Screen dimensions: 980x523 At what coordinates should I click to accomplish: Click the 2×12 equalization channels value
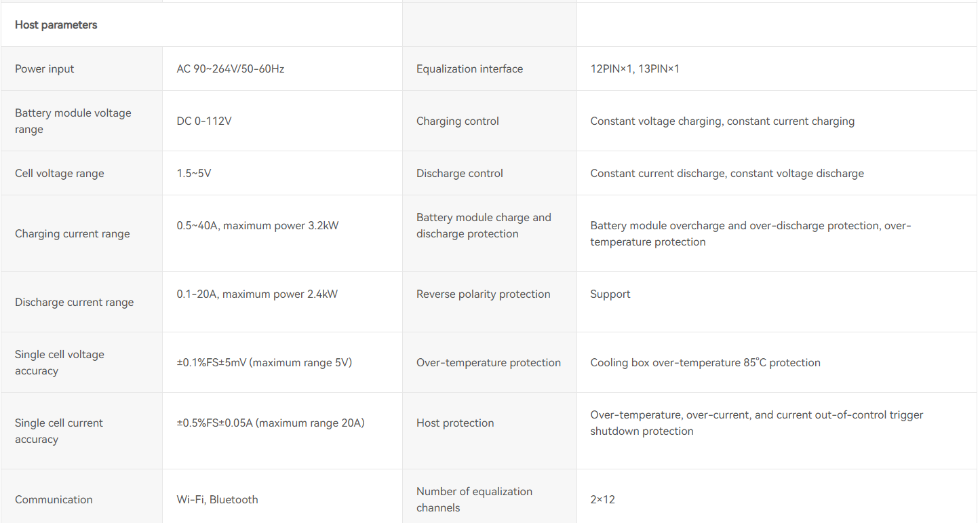603,499
